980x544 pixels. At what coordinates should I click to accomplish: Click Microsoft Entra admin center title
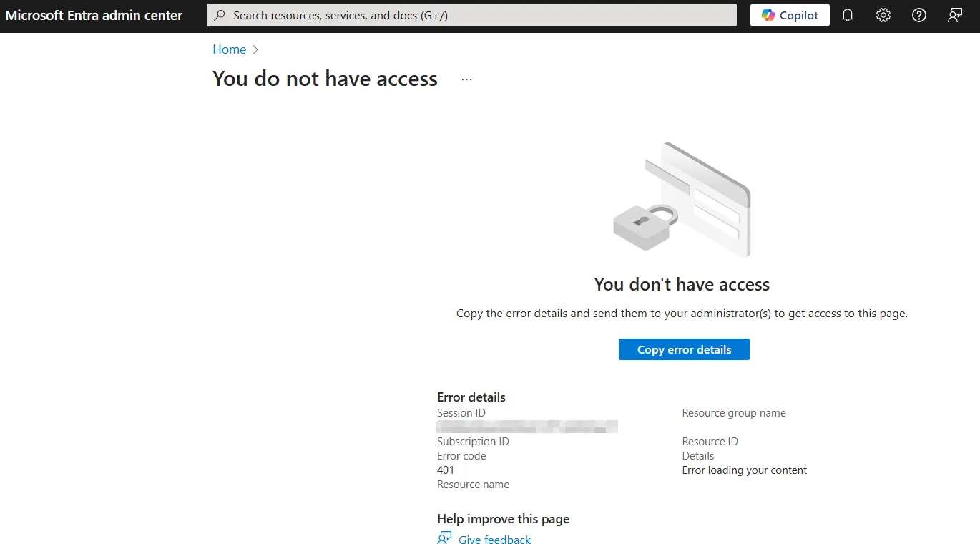pyautogui.click(x=94, y=15)
